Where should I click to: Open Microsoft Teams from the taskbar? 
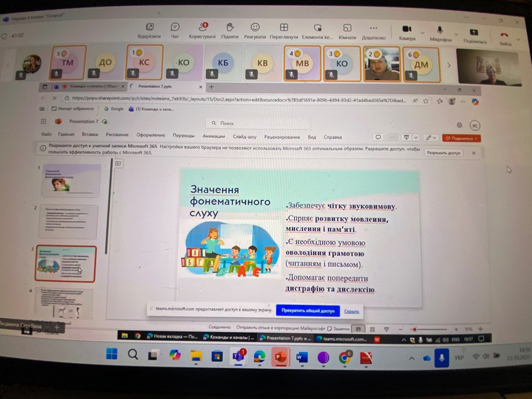point(238,356)
